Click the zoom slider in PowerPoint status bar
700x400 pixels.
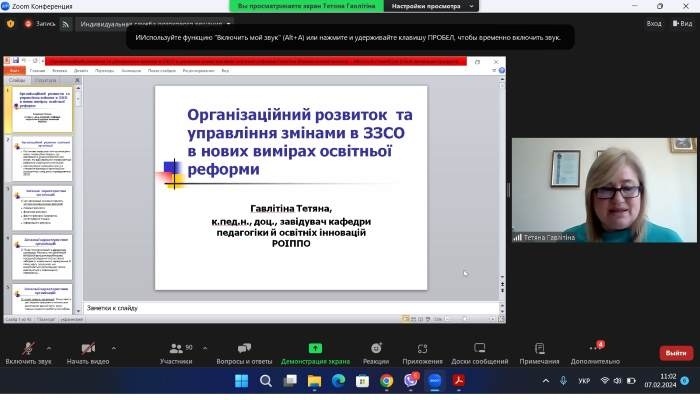pos(467,319)
